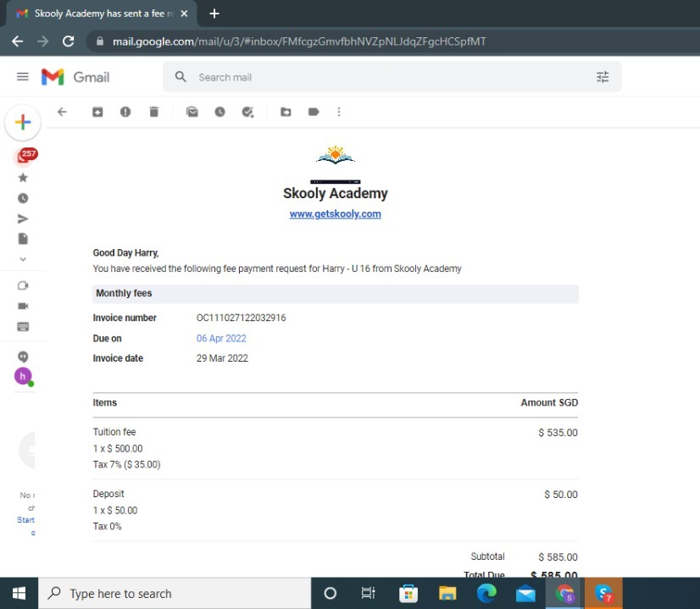
Task: Start a new Meet meeting
Action: [23, 285]
